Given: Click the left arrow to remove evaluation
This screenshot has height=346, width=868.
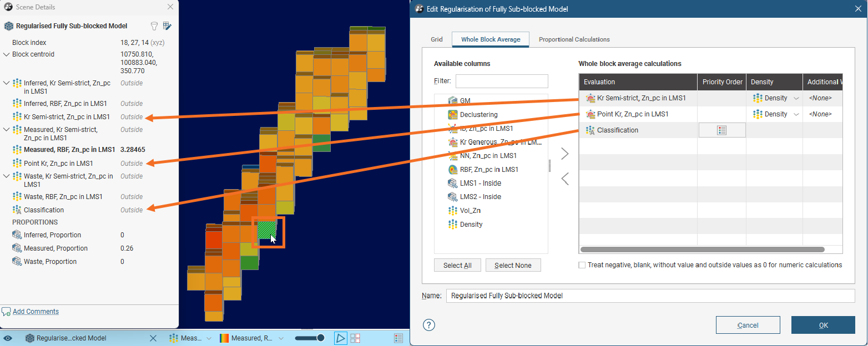Looking at the screenshot, I should pos(564,179).
